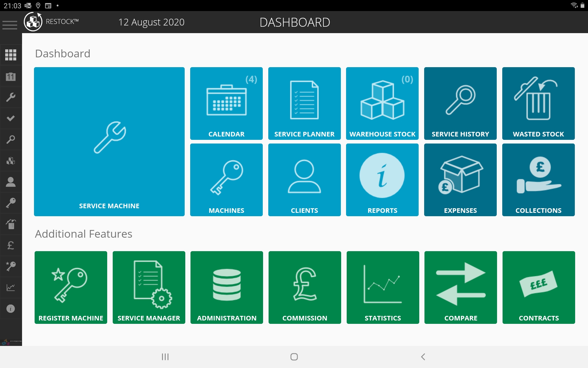Open the Machines key tile

pos(226,180)
